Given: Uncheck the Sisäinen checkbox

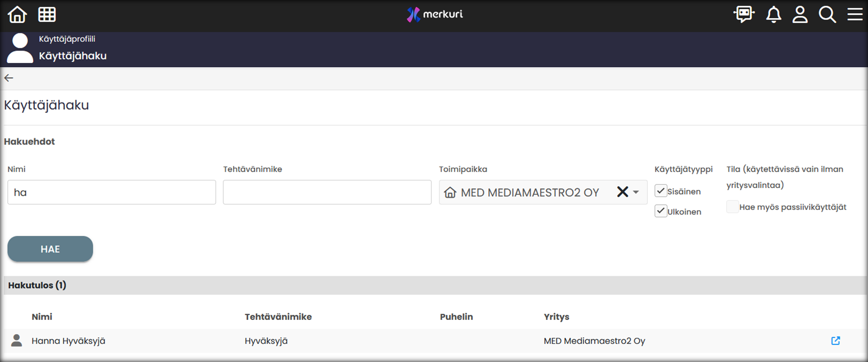Looking at the screenshot, I should [x=661, y=191].
